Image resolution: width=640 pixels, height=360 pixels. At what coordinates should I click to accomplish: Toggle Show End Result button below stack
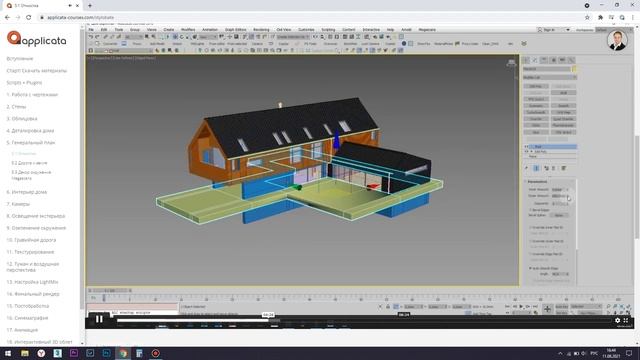click(x=536, y=168)
